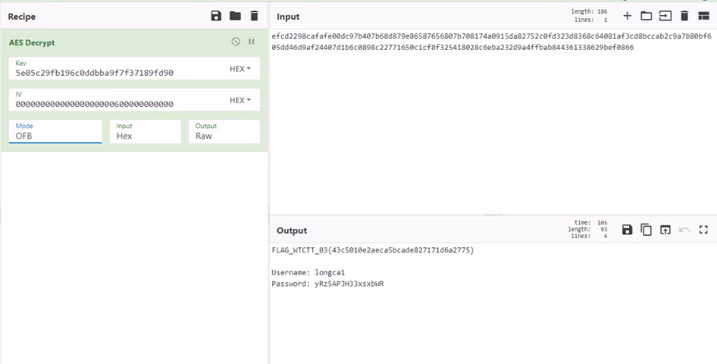Click the input length and lines counter
Screen dimensions: 717x364
(589, 16)
